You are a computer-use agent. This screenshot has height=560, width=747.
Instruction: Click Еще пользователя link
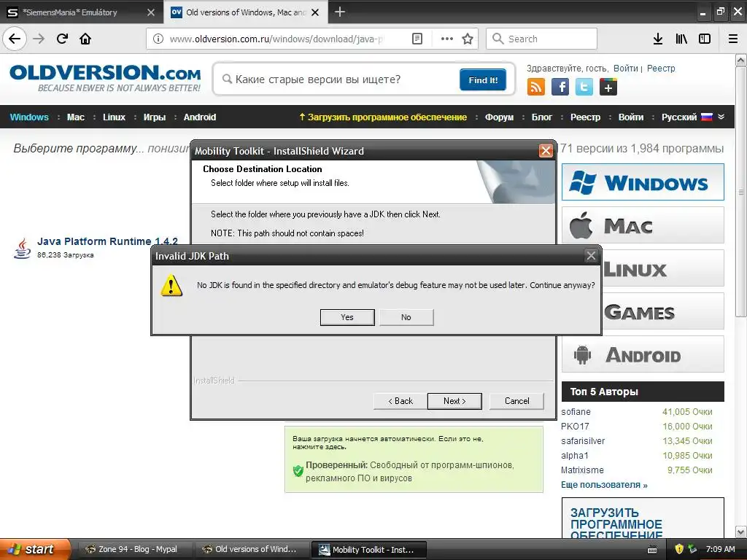604,485
